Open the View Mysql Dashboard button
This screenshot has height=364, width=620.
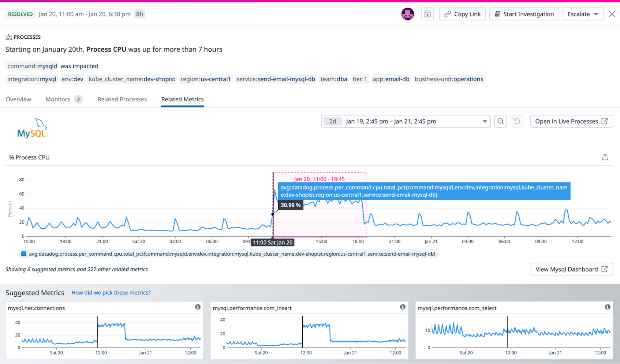(571, 269)
